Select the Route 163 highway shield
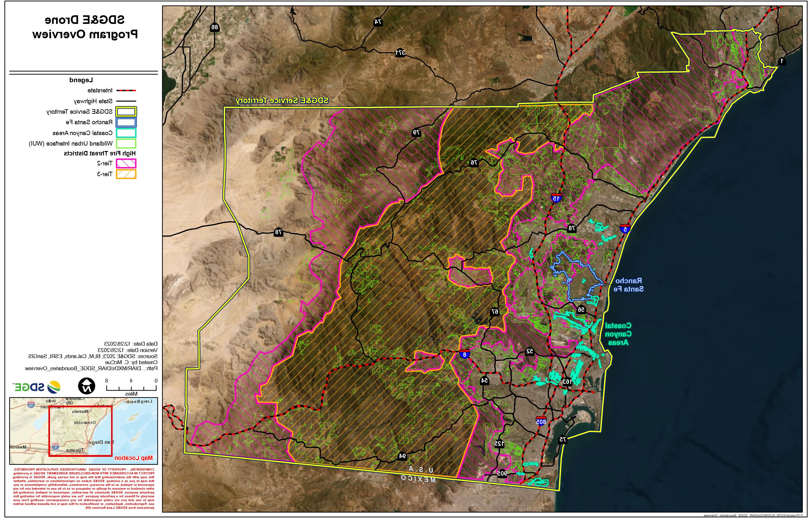This screenshot has width=812, height=518. 567,382
